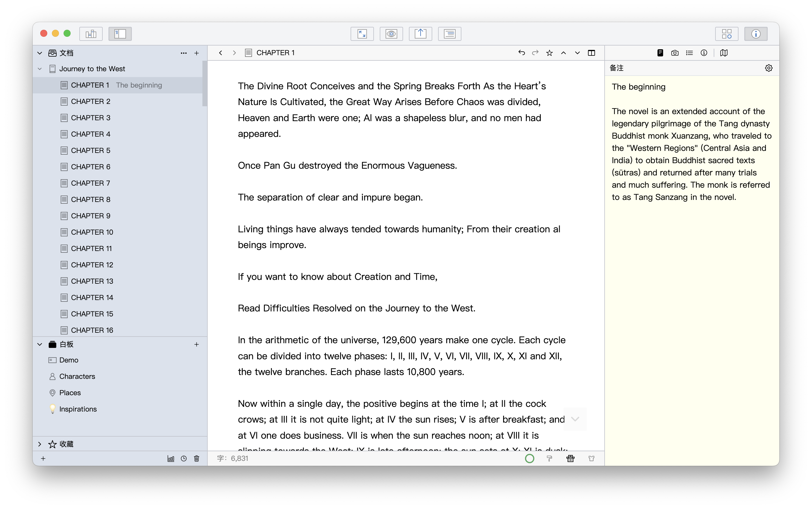Open the statistics chart icon
Image resolution: width=812 pixels, height=509 pixels.
click(x=171, y=459)
